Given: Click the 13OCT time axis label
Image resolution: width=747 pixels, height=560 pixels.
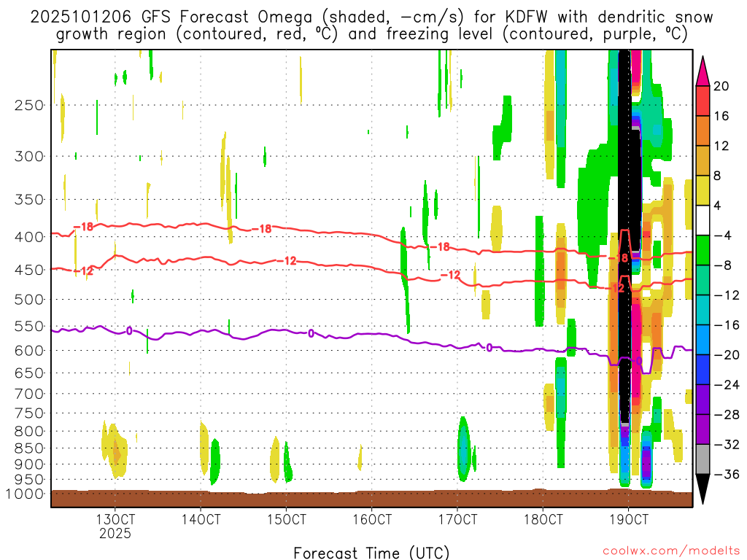Looking at the screenshot, I should pos(115,519).
